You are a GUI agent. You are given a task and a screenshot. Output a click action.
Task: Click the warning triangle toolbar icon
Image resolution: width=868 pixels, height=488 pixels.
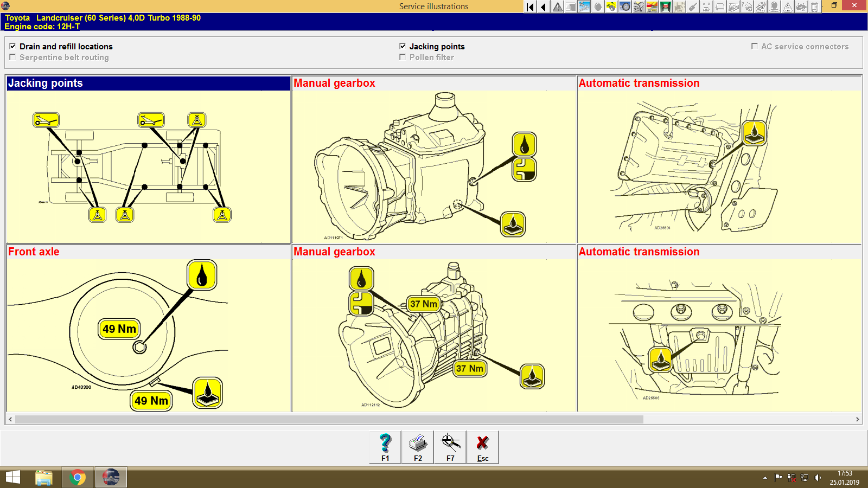click(x=557, y=7)
